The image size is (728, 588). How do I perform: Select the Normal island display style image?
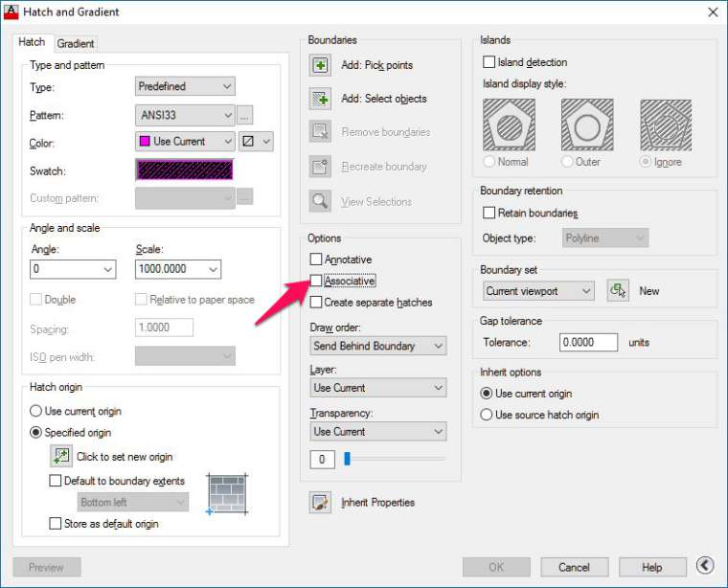click(510, 124)
